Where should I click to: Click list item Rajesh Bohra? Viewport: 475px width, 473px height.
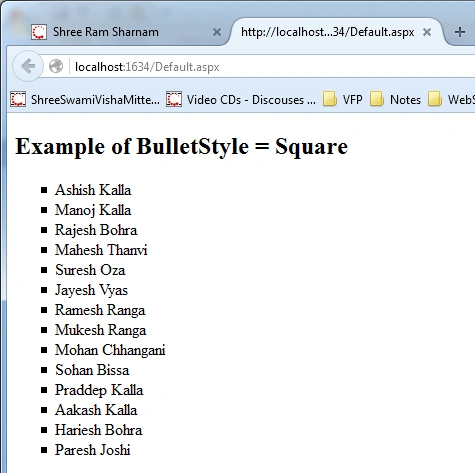click(96, 230)
